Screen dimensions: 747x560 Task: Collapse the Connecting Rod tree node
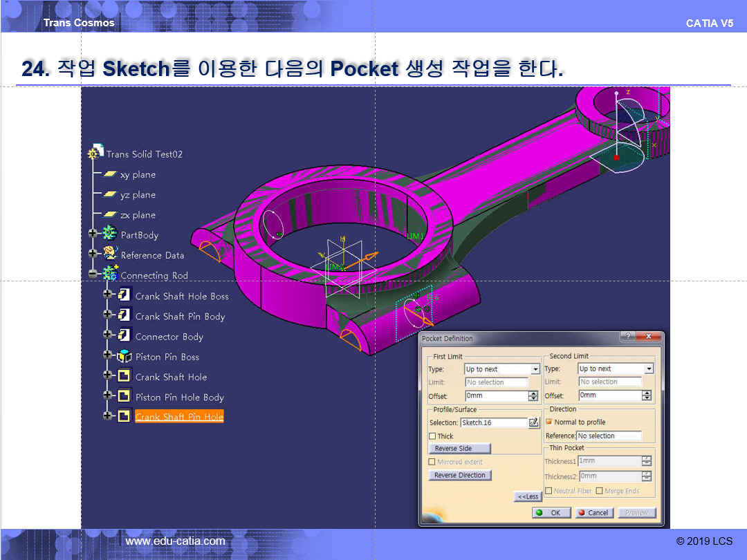point(93,274)
